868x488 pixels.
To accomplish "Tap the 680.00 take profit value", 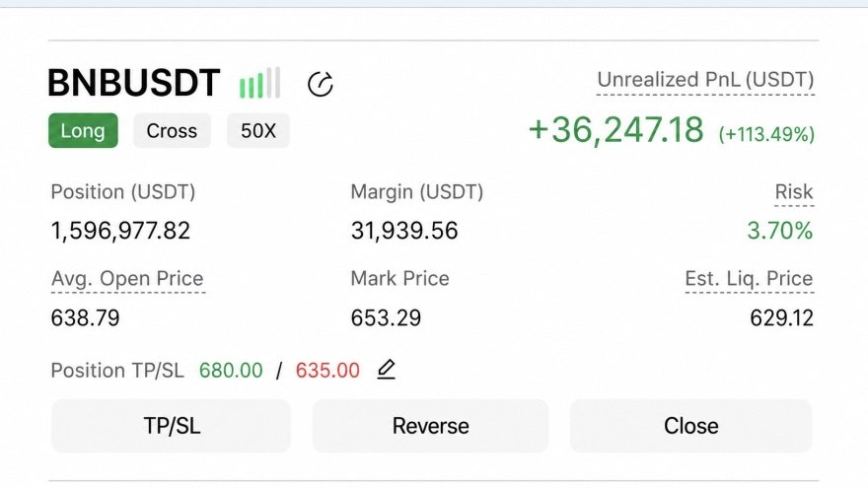I will click(x=231, y=370).
